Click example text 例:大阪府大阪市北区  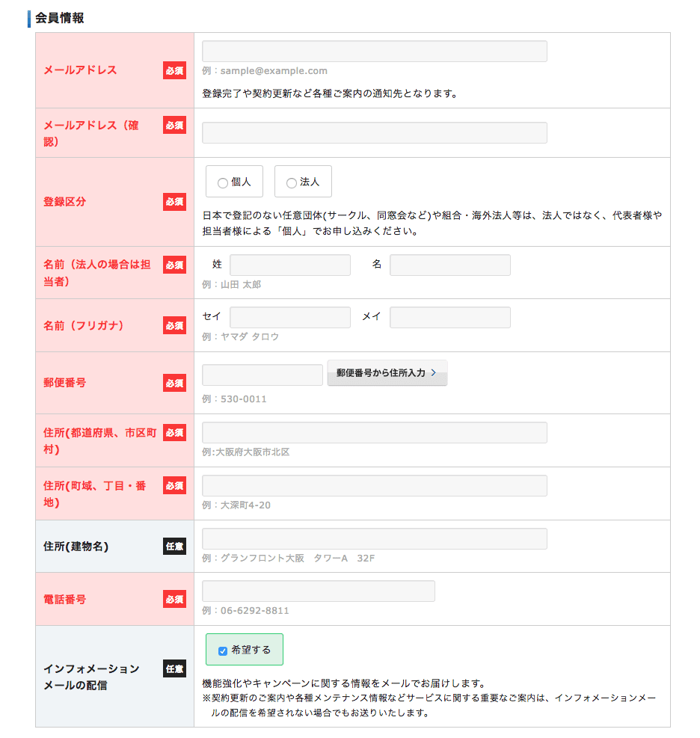pyautogui.click(x=246, y=452)
